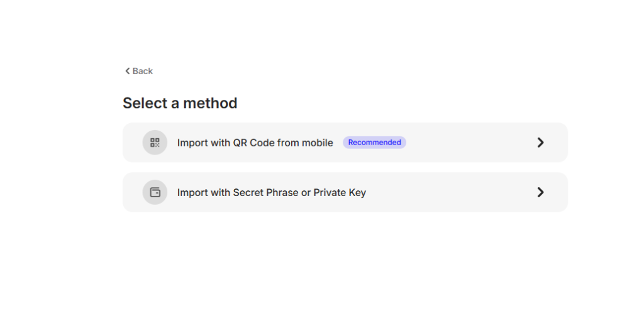Go back using the Back link
The width and height of the screenshot is (644, 316).
pos(143,71)
